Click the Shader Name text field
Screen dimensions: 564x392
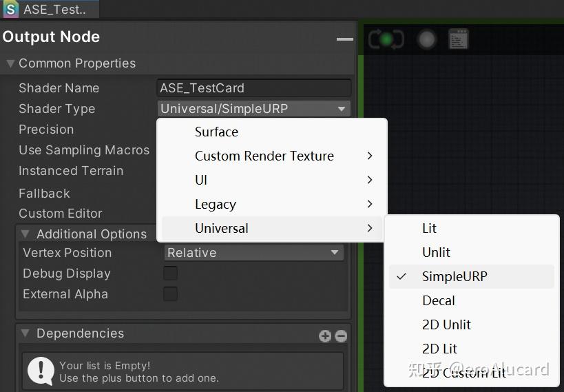click(253, 88)
